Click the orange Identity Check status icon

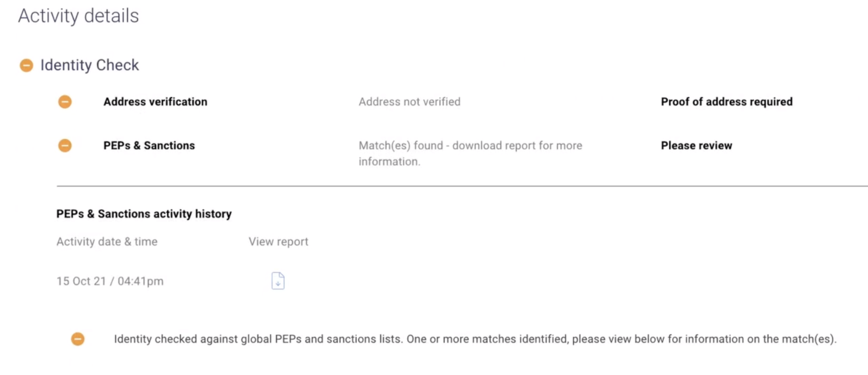pyautogui.click(x=26, y=66)
